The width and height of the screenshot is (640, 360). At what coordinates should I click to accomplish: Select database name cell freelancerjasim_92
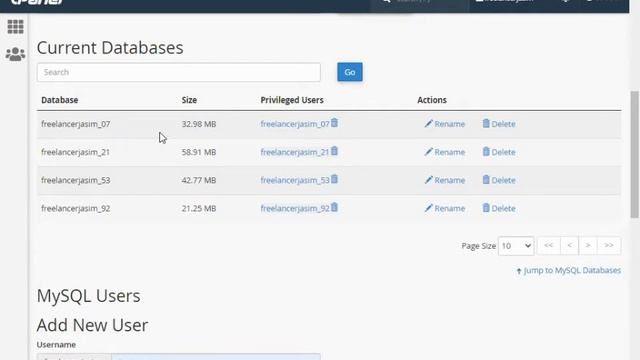(76, 208)
